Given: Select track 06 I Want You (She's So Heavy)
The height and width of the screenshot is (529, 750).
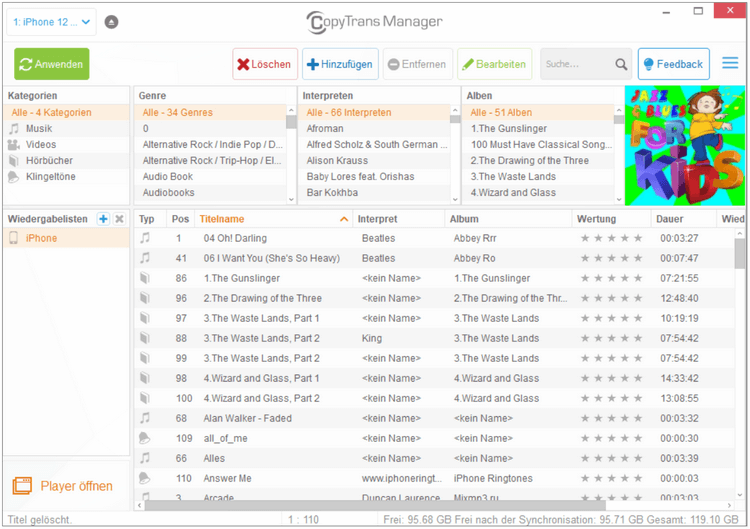Looking at the screenshot, I should click(x=272, y=258).
